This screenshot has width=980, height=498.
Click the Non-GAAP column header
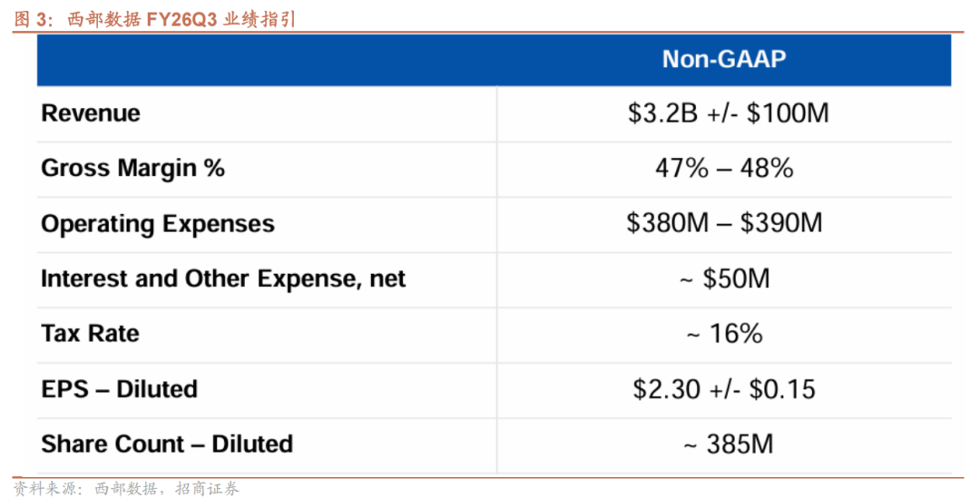pyautogui.click(x=723, y=60)
